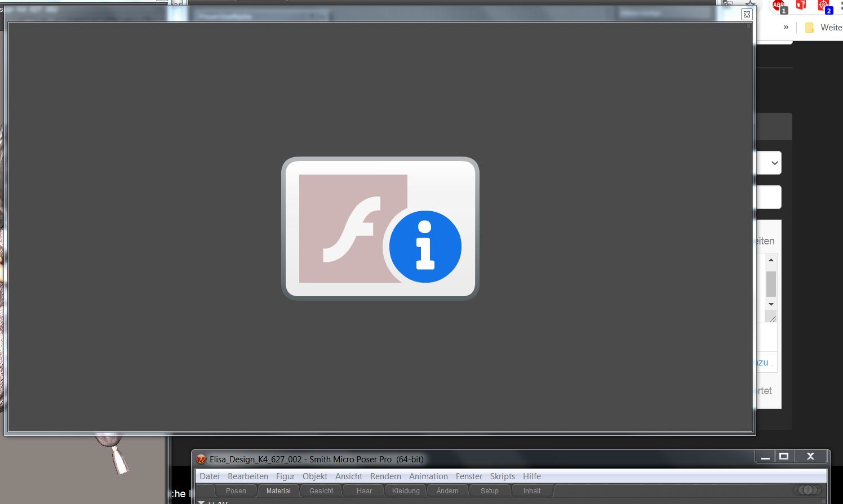This screenshot has width=843, height=504.
Task: Close the Poser Pro window
Action: pos(810,457)
